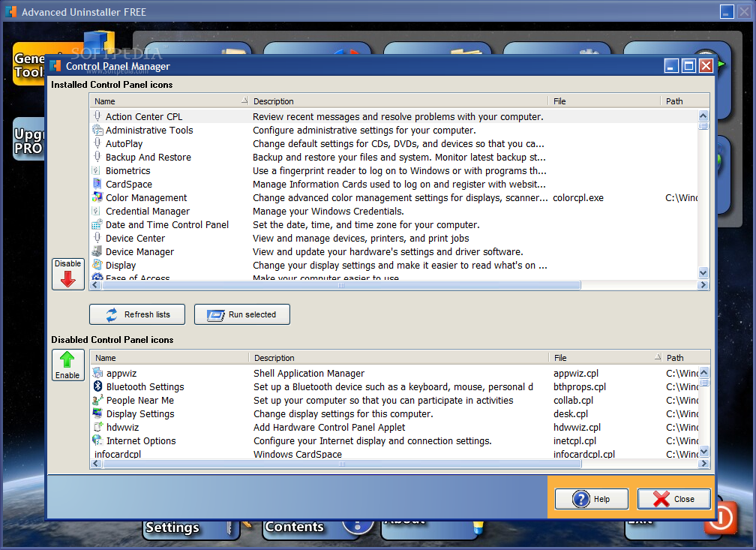Select 'Manage your Windows Credentials.' description
Viewport: 756px width, 550px height.
pos(328,212)
